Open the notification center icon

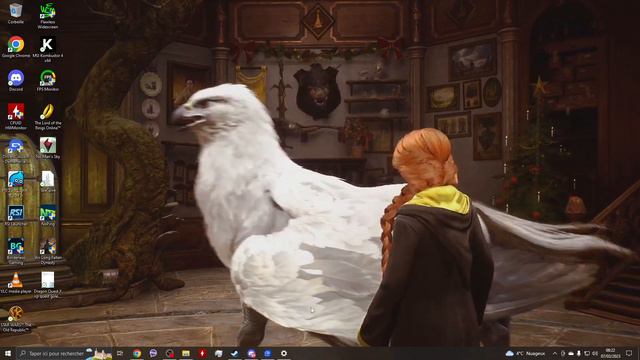point(629,353)
